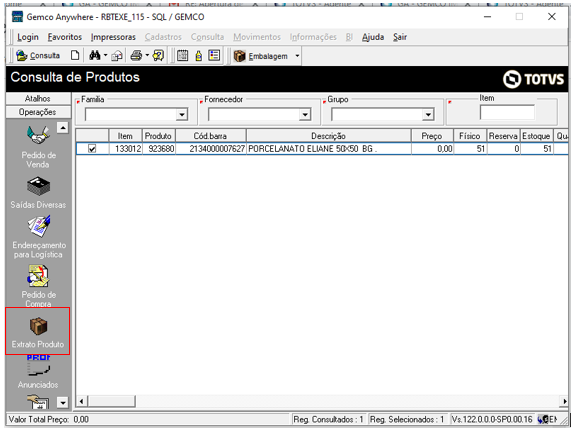Expand the Grupo dropdown
575x434 pixels.
[428, 115]
